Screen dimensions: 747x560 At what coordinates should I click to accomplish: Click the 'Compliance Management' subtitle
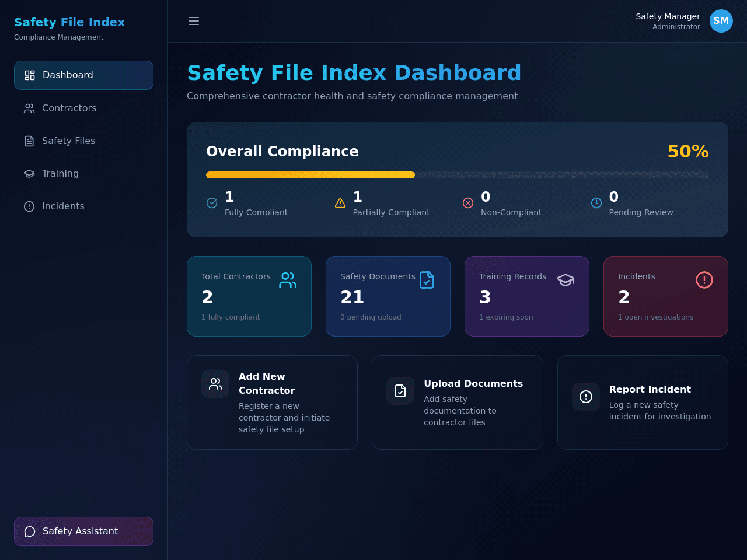pos(59,37)
